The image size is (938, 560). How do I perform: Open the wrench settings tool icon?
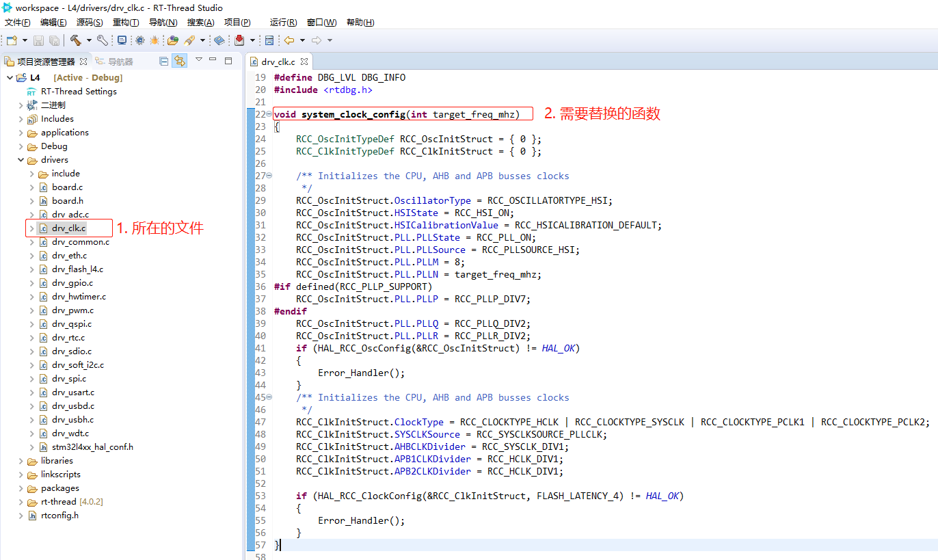(x=102, y=40)
